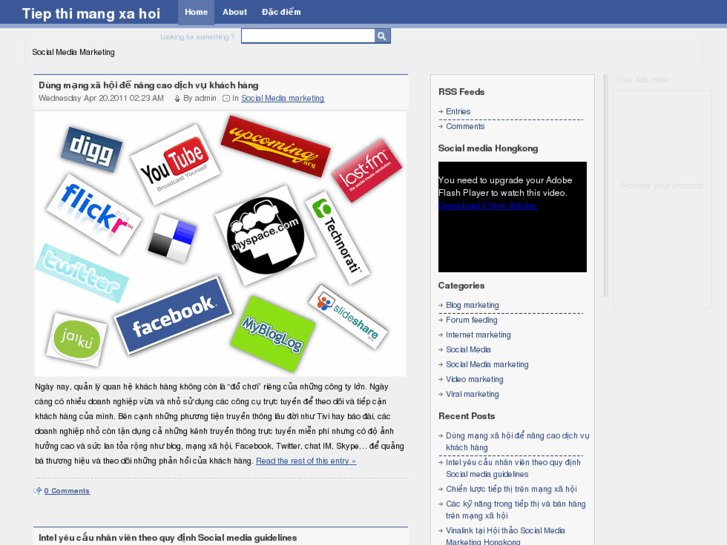Open the Đặc điểm tab
727x545 pixels.
[281, 12]
